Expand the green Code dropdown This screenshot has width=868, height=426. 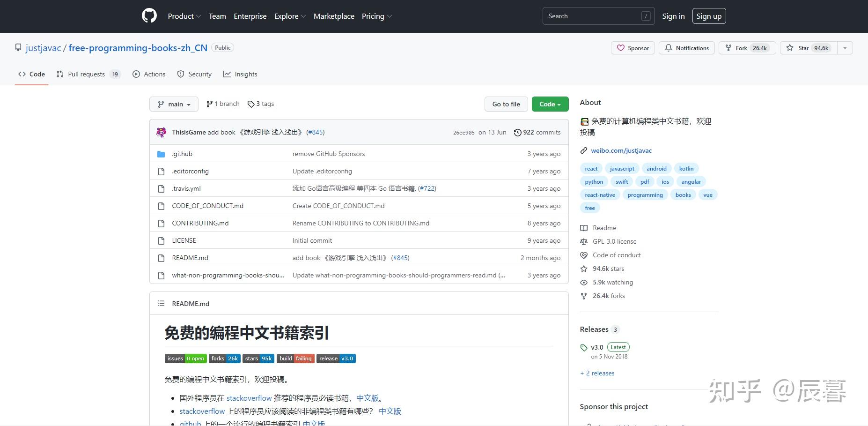click(x=550, y=104)
